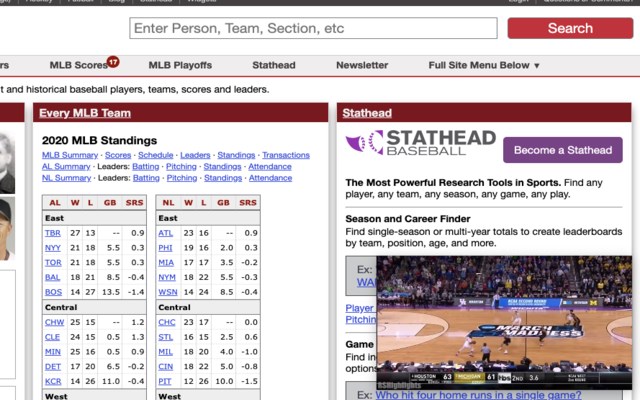
Task: Click the GB header in NL table
Action: tap(223, 202)
